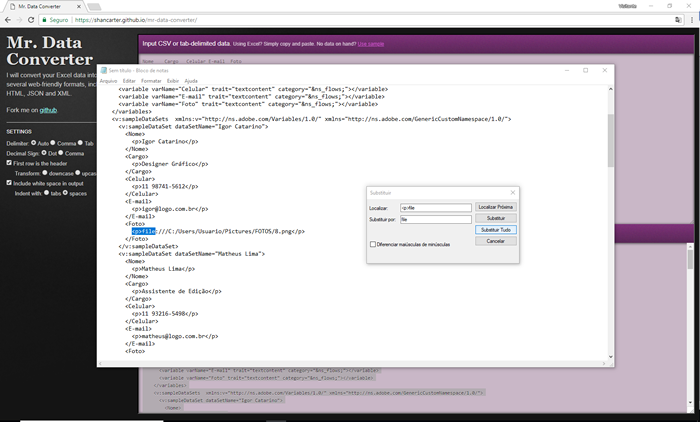Click the browser output pane scrollbar thumb
The height and width of the screenshot is (422, 700).
pyautogui.click(x=690, y=259)
